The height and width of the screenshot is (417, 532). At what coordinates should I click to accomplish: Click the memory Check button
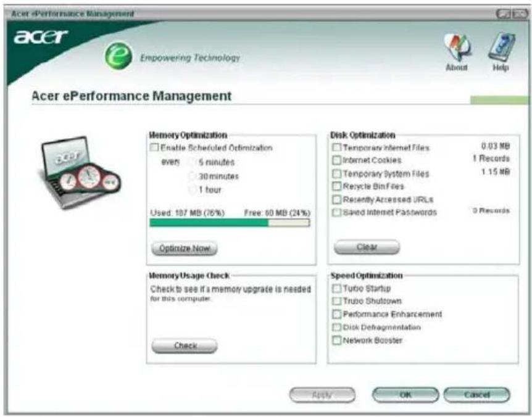185,345
